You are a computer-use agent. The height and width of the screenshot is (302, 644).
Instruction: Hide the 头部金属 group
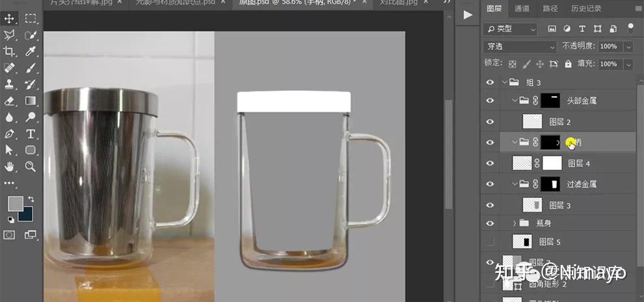[x=490, y=101]
